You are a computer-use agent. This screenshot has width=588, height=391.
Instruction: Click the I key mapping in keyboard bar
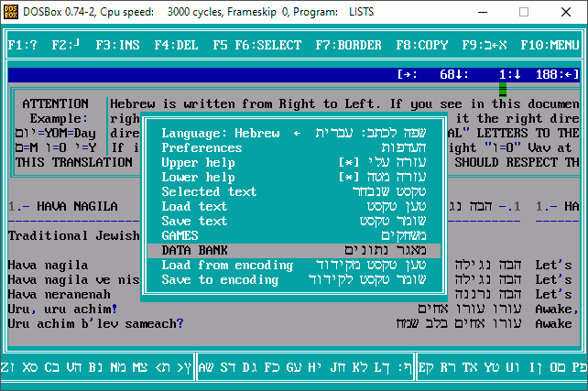[x=536, y=367]
